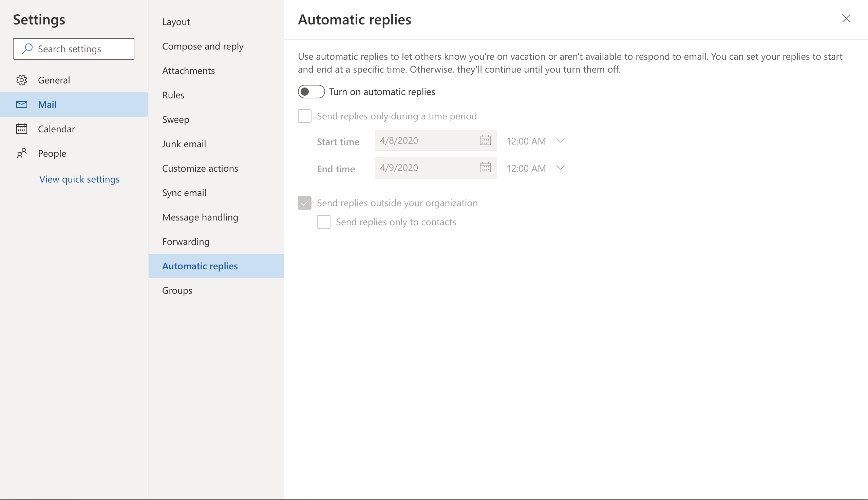868x500 pixels.
Task: Open Customize actions settings
Action: (216, 168)
